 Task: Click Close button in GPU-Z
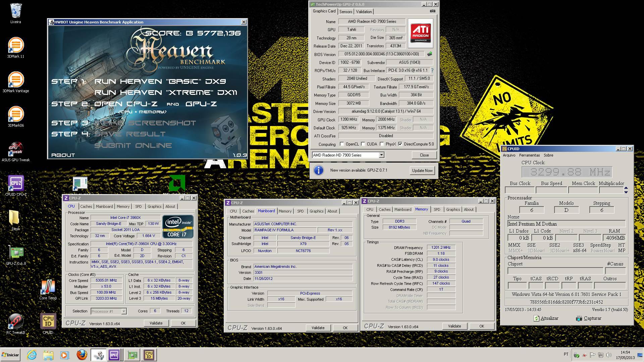click(x=424, y=155)
